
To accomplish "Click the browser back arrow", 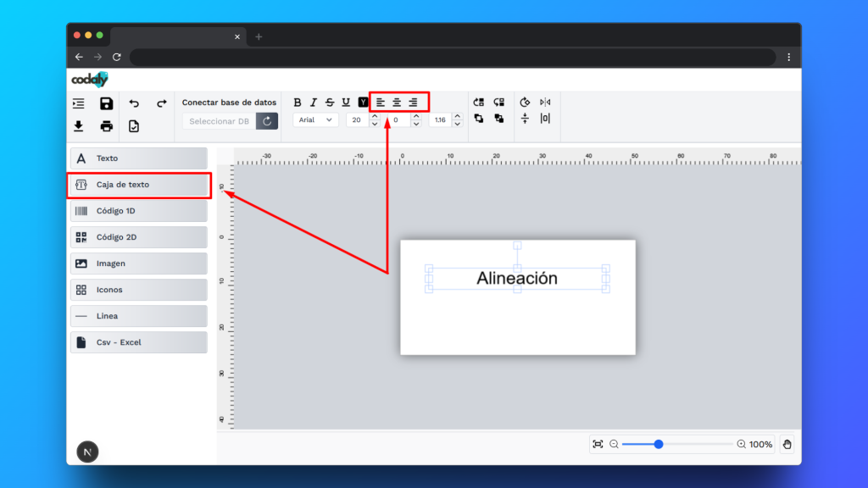I will 79,57.
